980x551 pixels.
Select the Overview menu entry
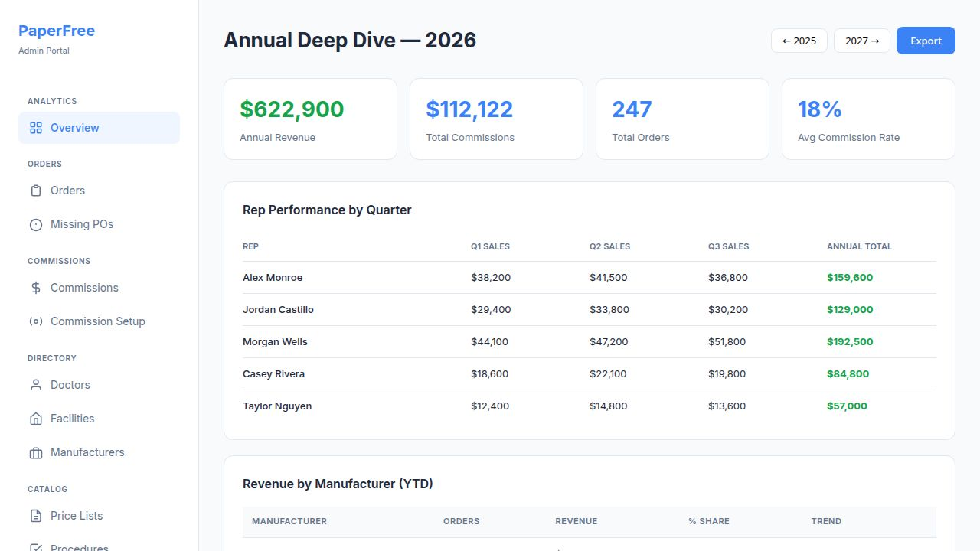(74, 128)
